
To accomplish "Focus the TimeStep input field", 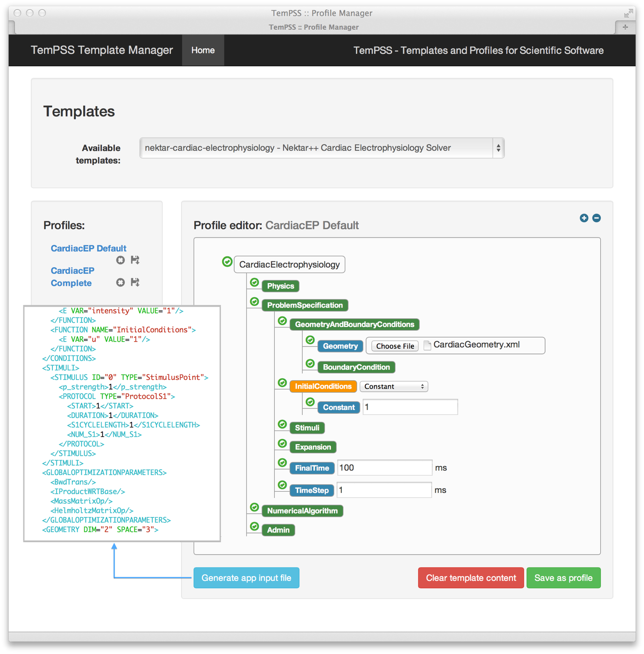I will click(x=385, y=490).
